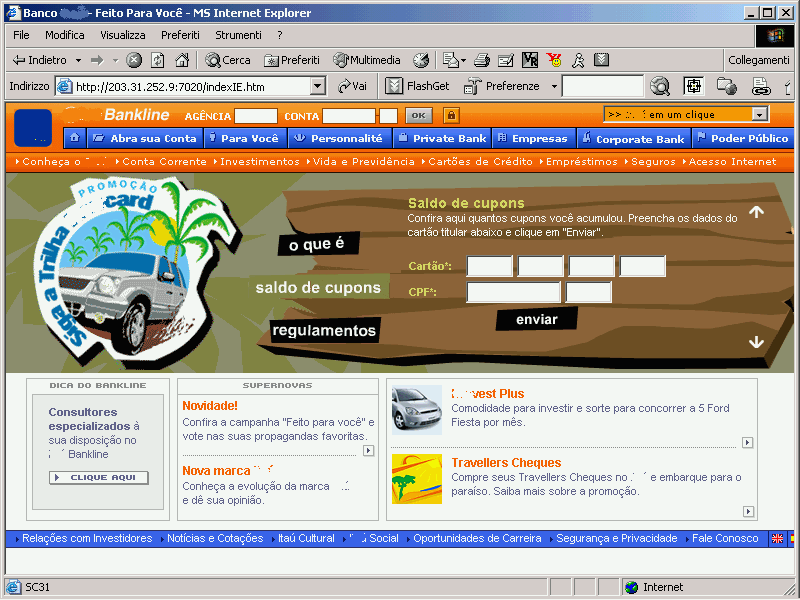800x600 pixels.
Task: Select the Para Você tab
Action: (245, 138)
